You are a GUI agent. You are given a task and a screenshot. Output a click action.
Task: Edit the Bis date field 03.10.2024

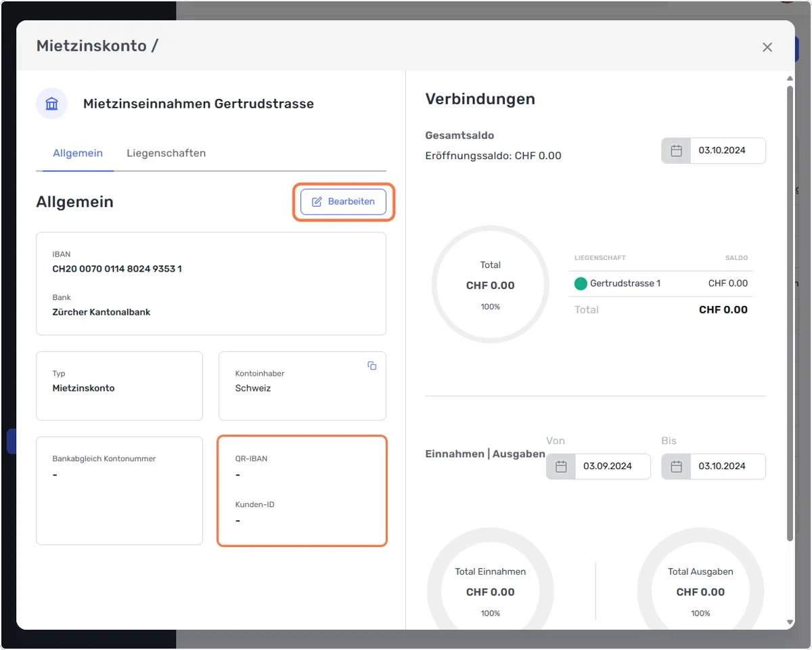(728, 467)
